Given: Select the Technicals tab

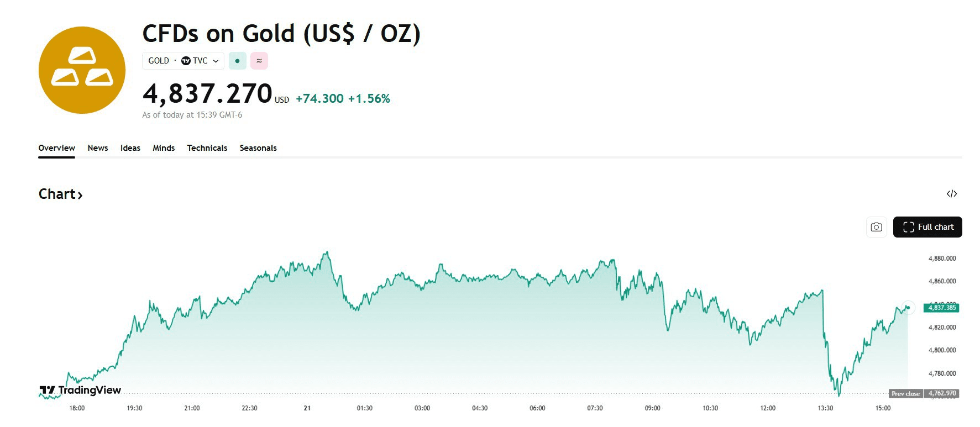Looking at the screenshot, I should [207, 148].
